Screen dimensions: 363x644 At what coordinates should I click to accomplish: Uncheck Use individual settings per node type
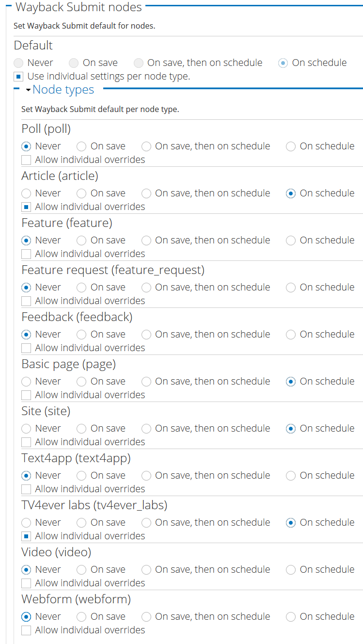click(18, 76)
